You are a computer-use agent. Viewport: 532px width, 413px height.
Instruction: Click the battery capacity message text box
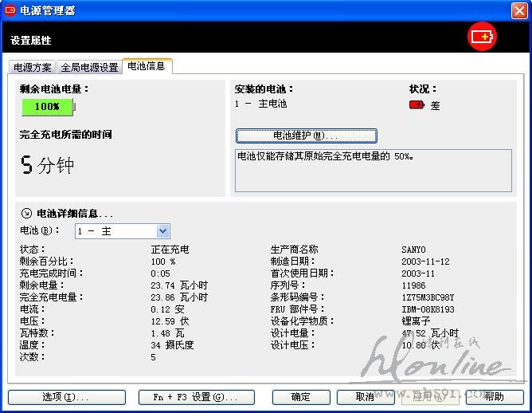(x=374, y=171)
